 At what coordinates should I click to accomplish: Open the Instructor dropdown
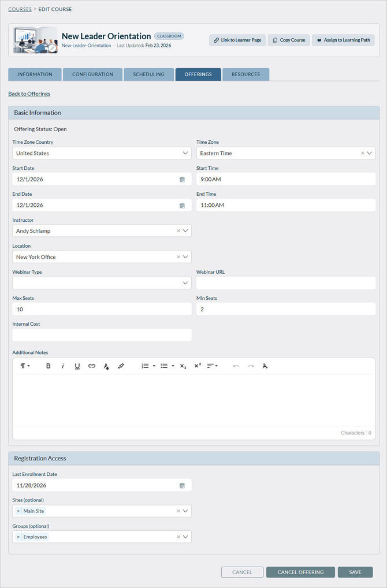(185, 231)
